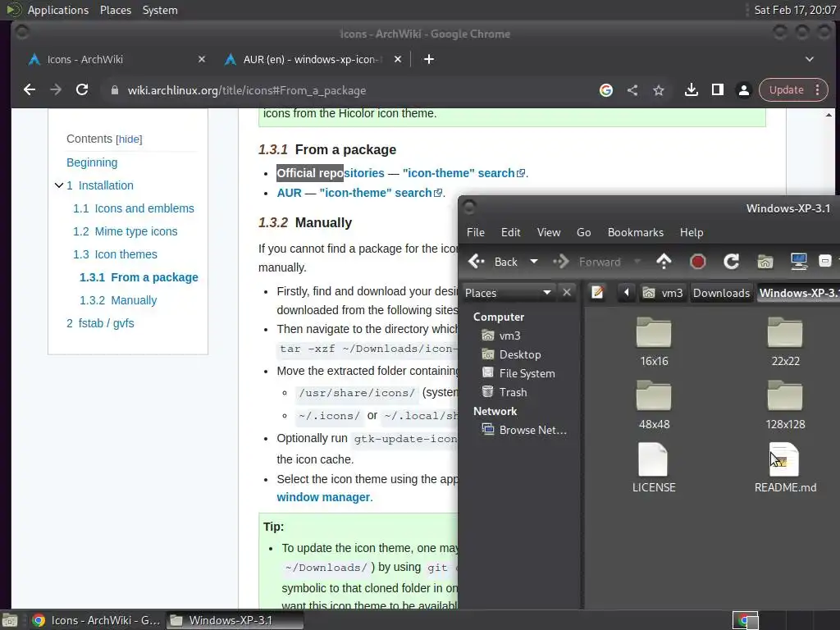Reload folder in file manager
This screenshot has width=840, height=630.
click(x=731, y=262)
